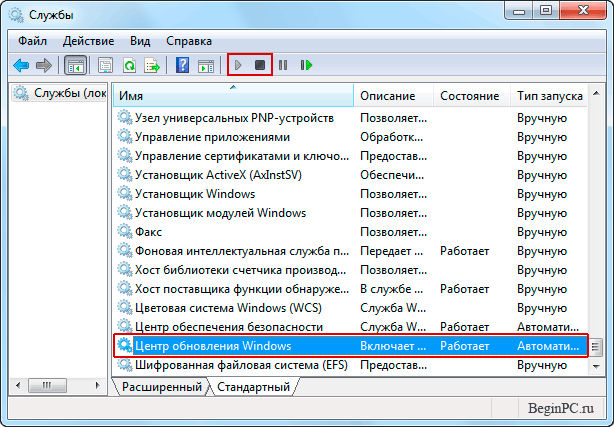Image resolution: width=614 pixels, height=427 pixels.
Task: Click gear icon of Центр обеспечения безопасности
Action: (125, 326)
